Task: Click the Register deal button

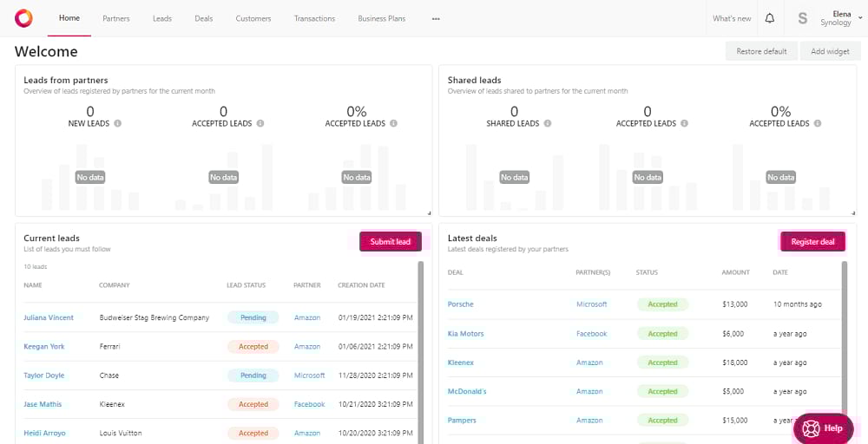Action: 812,242
